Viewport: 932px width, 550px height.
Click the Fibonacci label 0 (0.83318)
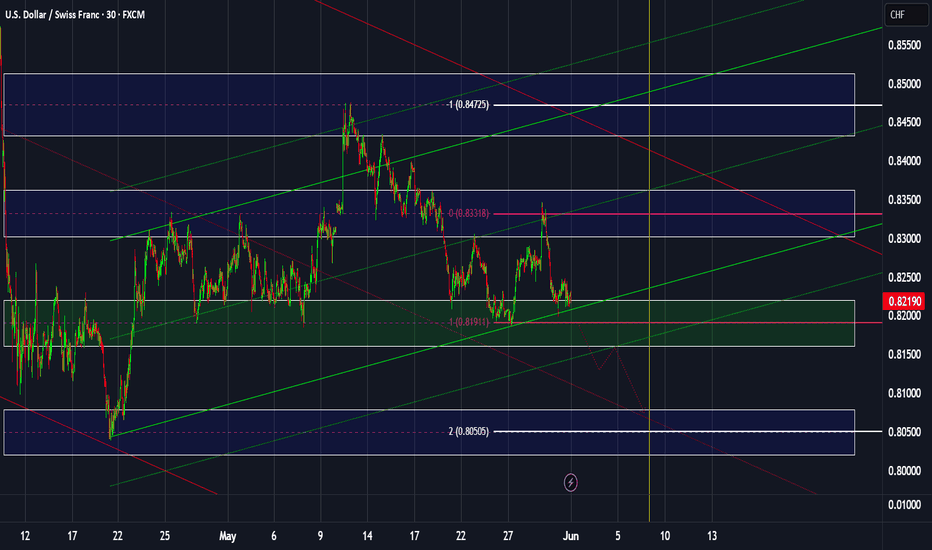click(468, 213)
